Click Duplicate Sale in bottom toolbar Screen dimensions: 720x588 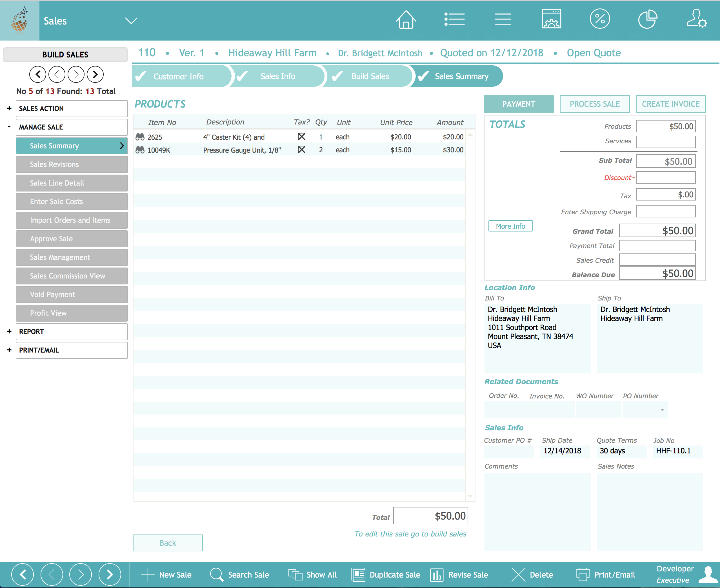point(386,575)
